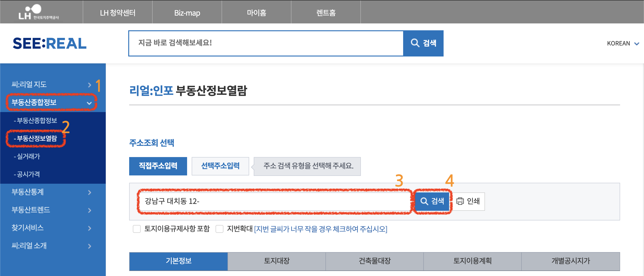Open the KOREAN language dropdown

[x=622, y=43]
